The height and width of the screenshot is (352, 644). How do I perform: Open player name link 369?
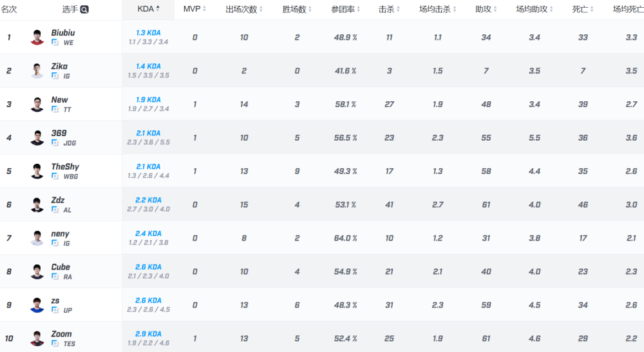click(x=59, y=133)
